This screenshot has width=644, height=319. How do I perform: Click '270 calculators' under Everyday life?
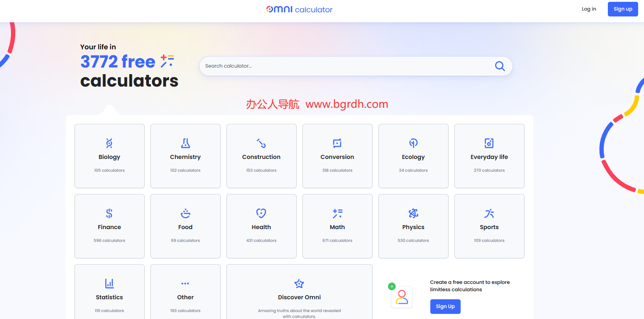[489, 170]
